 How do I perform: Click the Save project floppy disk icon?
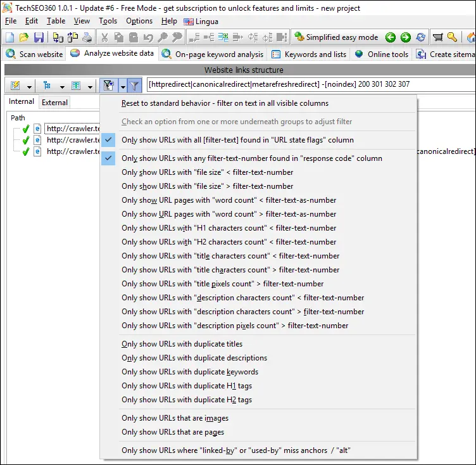point(39,37)
